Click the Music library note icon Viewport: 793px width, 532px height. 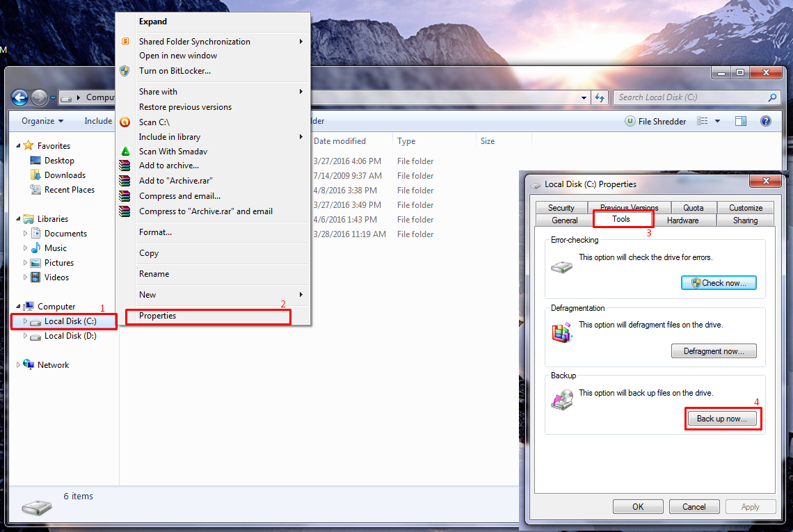35,248
